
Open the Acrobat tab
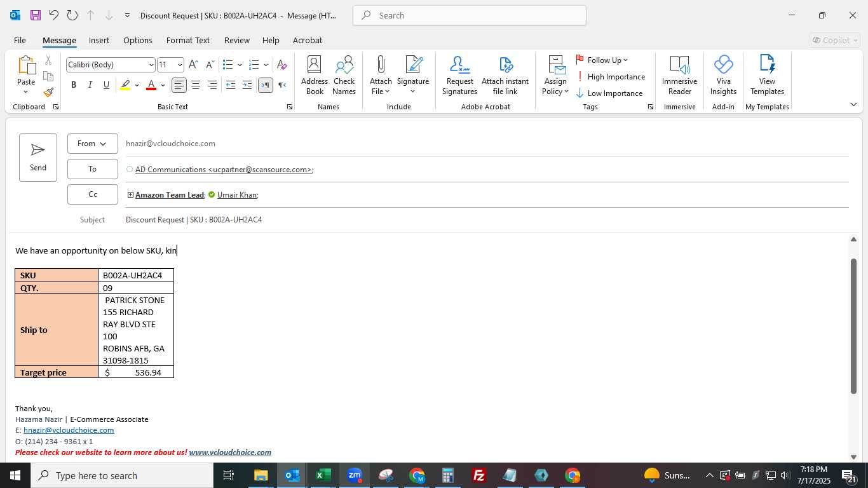pyautogui.click(x=308, y=40)
